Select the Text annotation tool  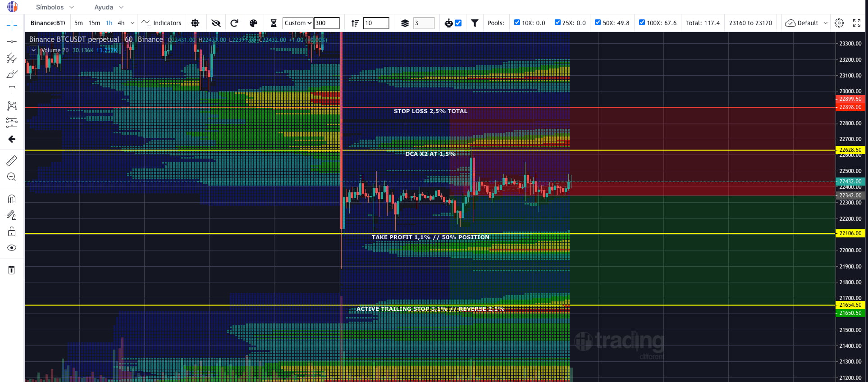coord(12,90)
